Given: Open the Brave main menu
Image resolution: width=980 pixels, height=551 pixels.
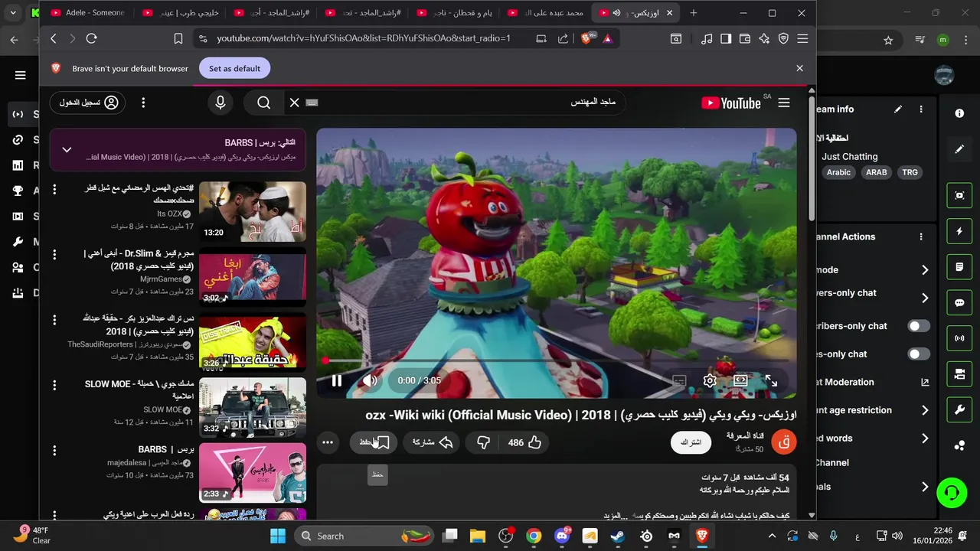Looking at the screenshot, I should coord(802,38).
